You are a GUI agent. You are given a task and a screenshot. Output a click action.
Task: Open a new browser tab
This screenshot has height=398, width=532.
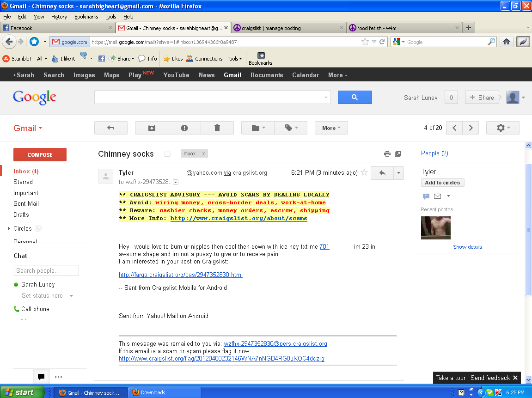point(469,28)
